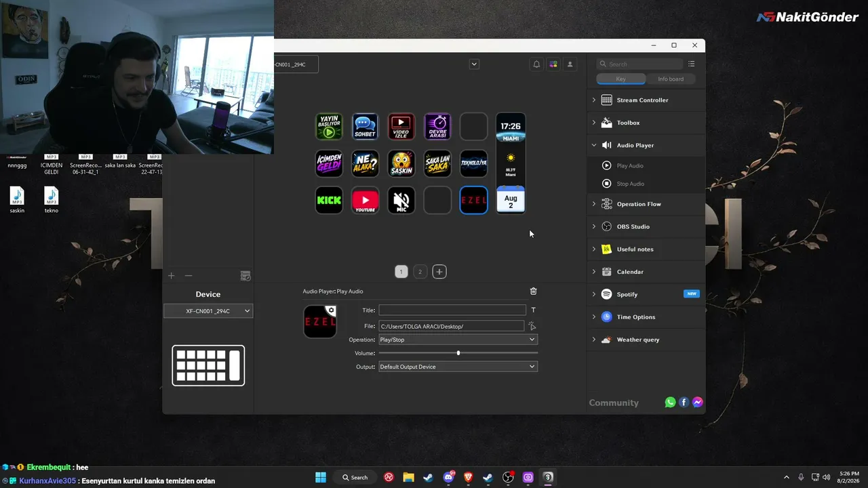
Task: Remove profile with the minus icon
Action: 189,276
